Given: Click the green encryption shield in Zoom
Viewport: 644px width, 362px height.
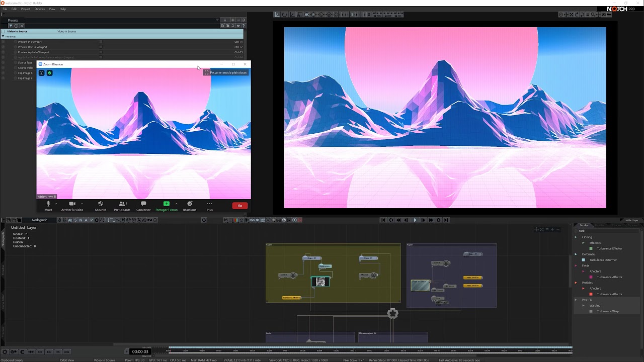Looking at the screenshot, I should click(x=49, y=73).
